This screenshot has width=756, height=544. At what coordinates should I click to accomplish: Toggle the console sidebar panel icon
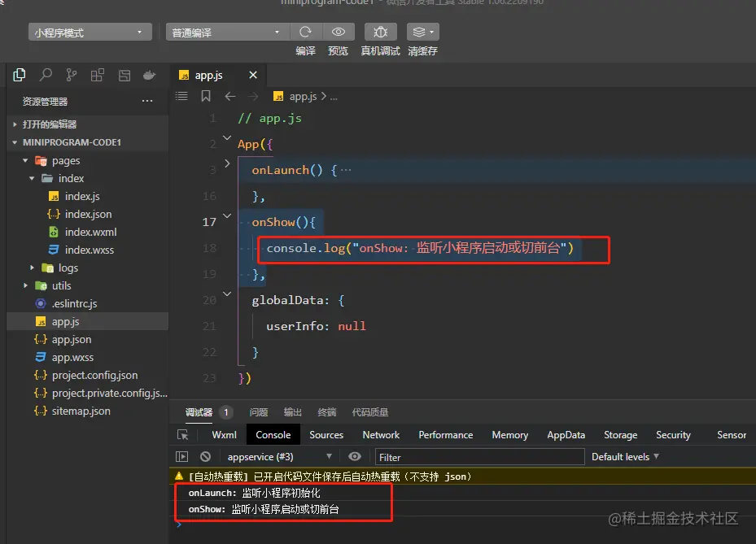click(x=181, y=456)
